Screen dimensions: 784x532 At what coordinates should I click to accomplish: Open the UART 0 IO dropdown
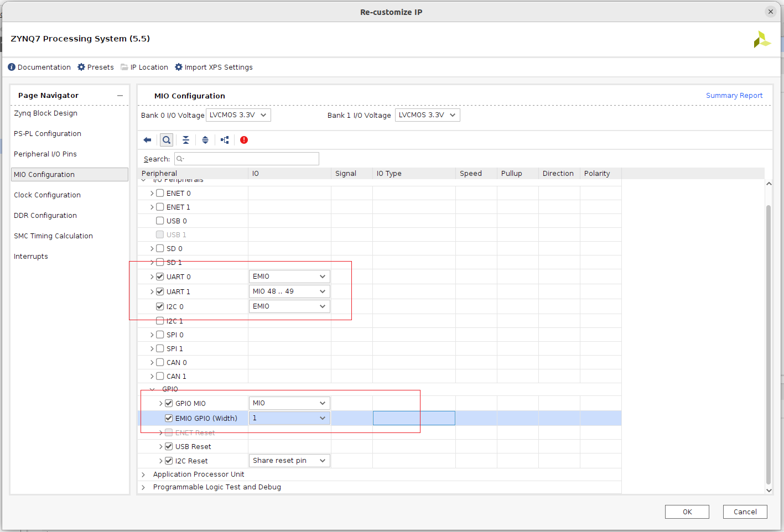[289, 277]
